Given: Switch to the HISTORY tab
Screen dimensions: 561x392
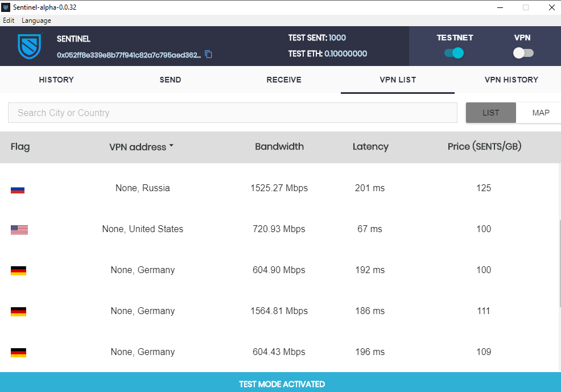Looking at the screenshot, I should click(x=56, y=80).
